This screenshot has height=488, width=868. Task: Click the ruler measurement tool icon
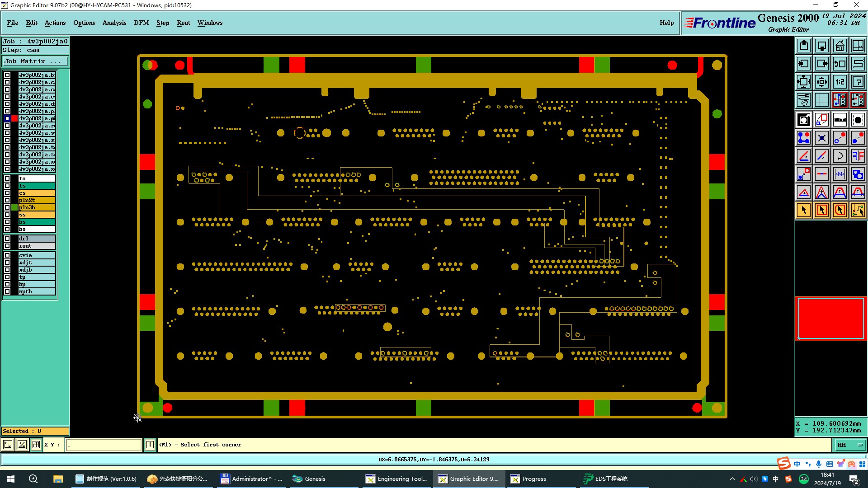tap(840, 120)
